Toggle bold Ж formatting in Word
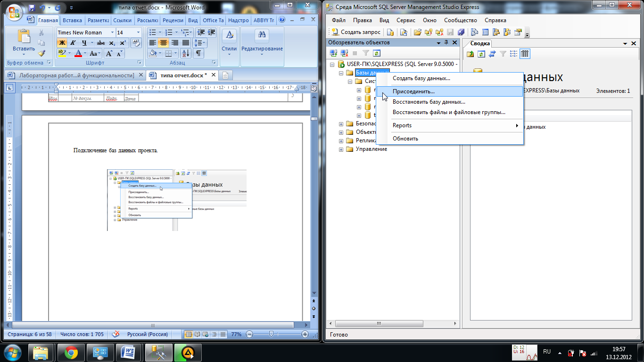 tap(62, 43)
